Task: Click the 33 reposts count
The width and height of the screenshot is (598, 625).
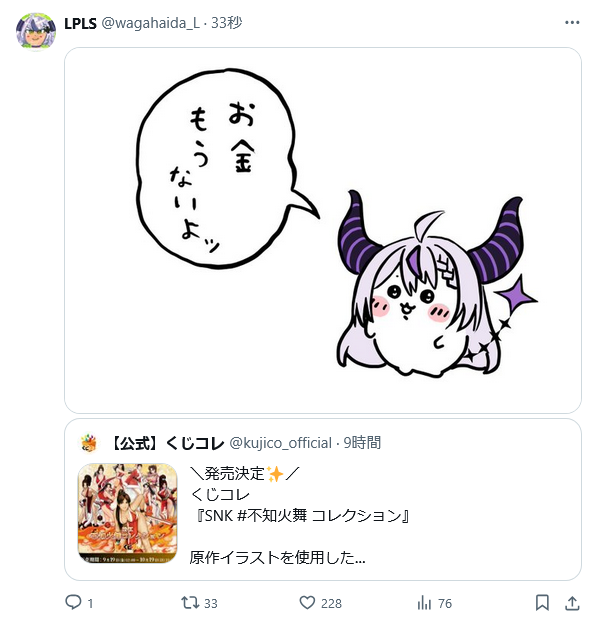Action: point(210,603)
